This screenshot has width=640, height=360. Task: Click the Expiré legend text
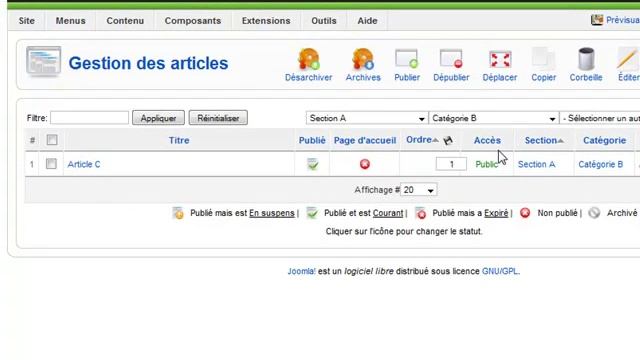(496, 213)
